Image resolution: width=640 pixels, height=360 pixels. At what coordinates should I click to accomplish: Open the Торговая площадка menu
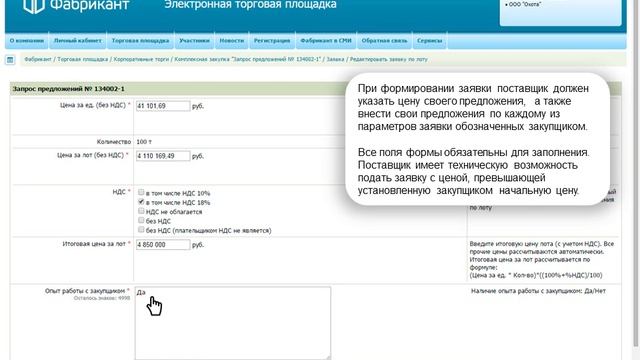pos(140,41)
